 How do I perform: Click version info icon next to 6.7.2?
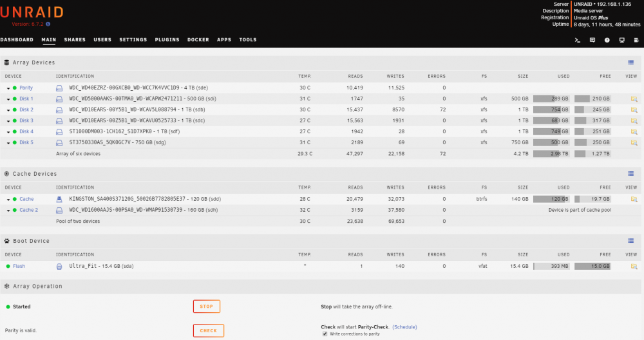point(48,24)
